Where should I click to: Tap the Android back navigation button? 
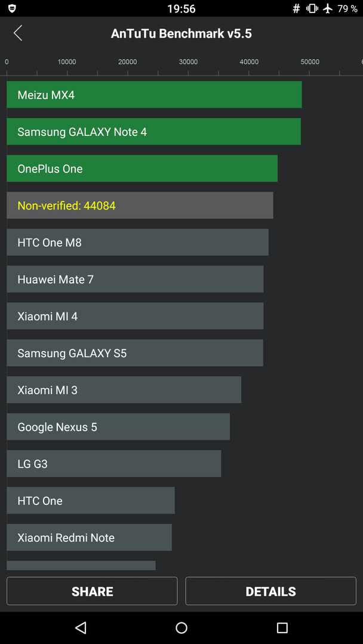pyautogui.click(x=81, y=627)
